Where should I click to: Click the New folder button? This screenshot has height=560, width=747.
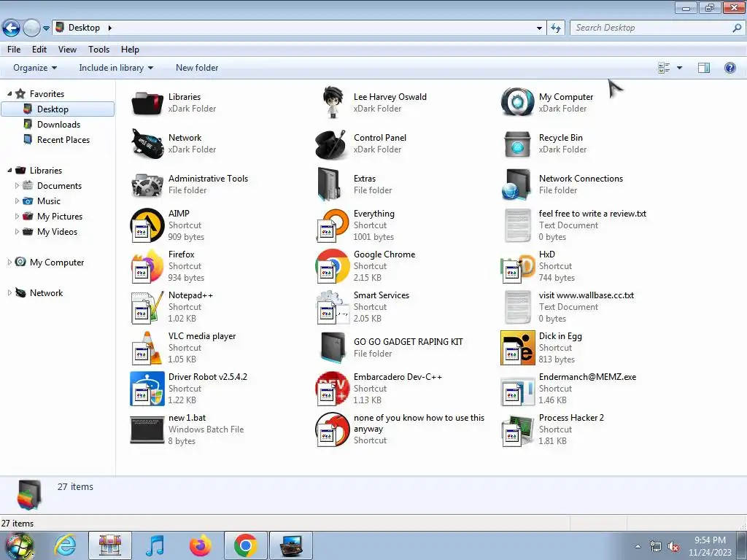coord(197,68)
